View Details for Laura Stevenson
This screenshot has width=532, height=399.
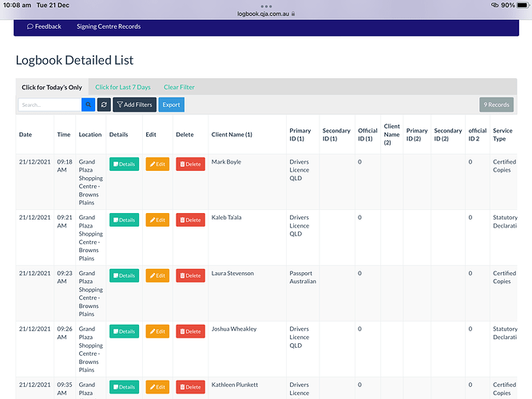(x=124, y=275)
